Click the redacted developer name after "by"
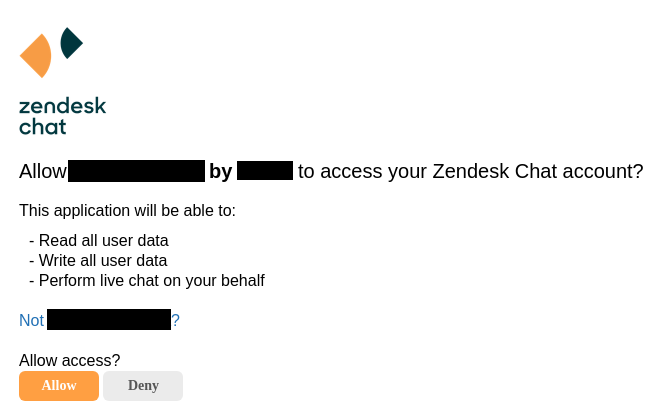Screen dimensions: 660x407 pos(265,170)
